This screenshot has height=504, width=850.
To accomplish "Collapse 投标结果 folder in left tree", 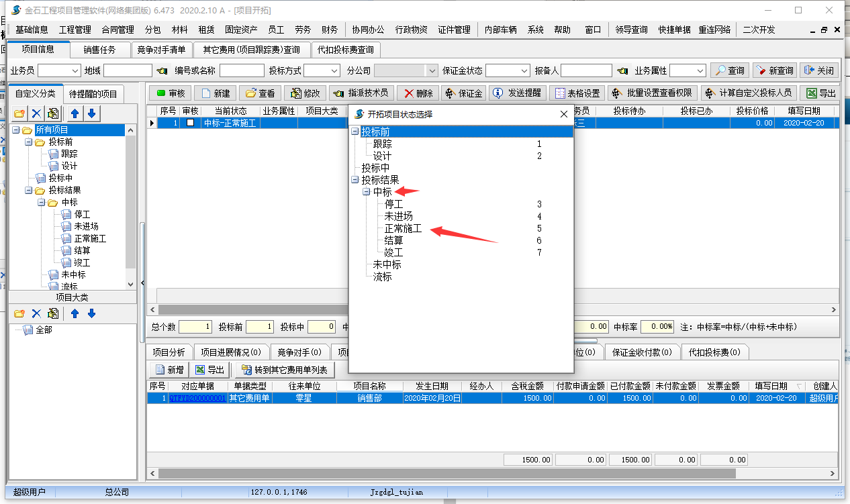I will tap(28, 191).
